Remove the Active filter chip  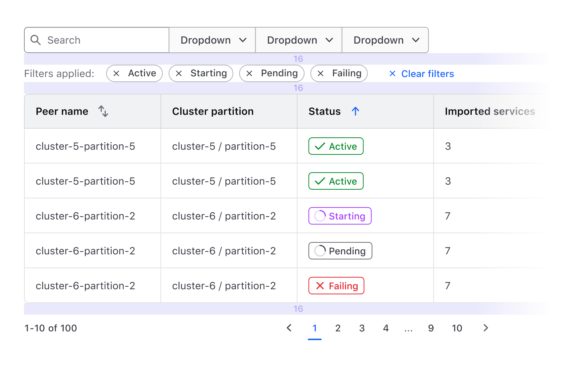point(116,74)
